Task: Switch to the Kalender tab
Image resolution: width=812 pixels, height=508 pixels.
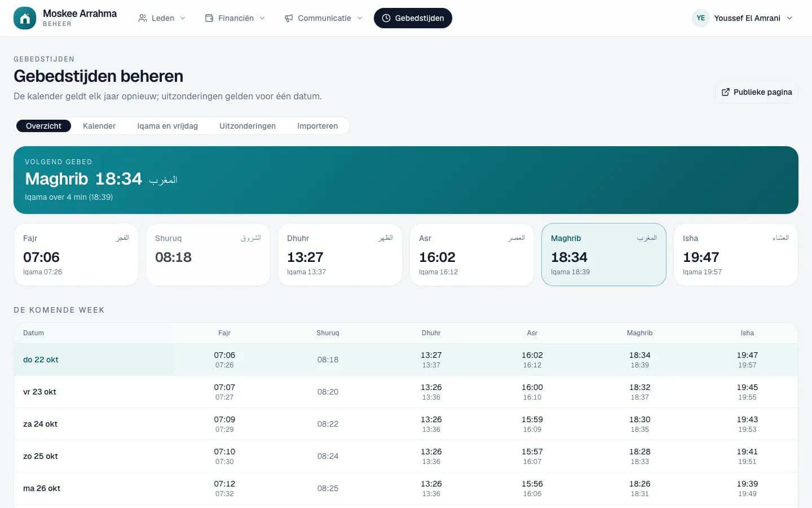Action: point(99,126)
